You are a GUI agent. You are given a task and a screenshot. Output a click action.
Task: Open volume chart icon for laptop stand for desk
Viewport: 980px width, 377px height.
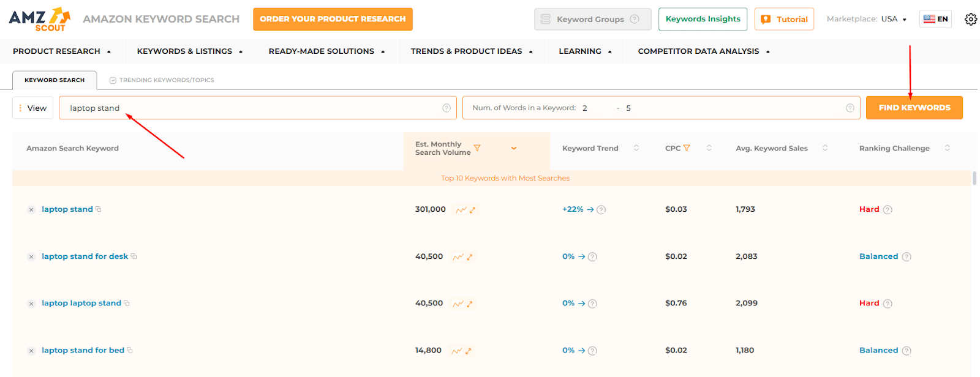click(458, 257)
